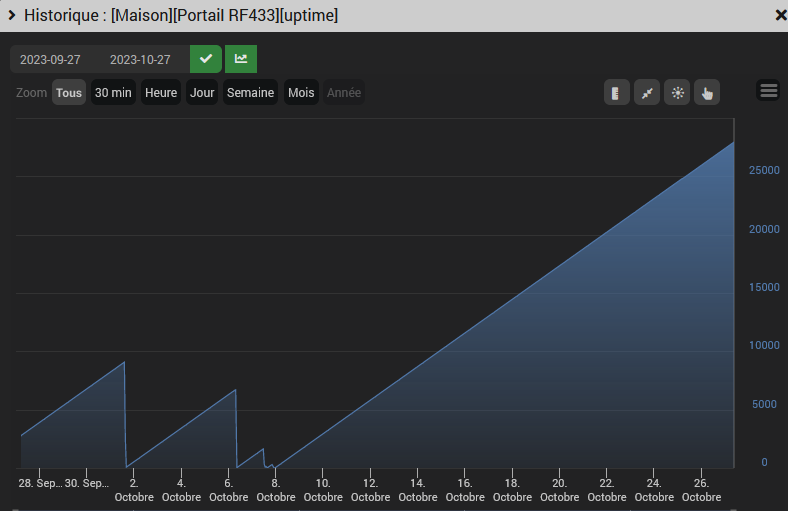The height and width of the screenshot is (511, 788).
Task: Click the '2. Octobre' x-axis label
Action: [134, 490]
